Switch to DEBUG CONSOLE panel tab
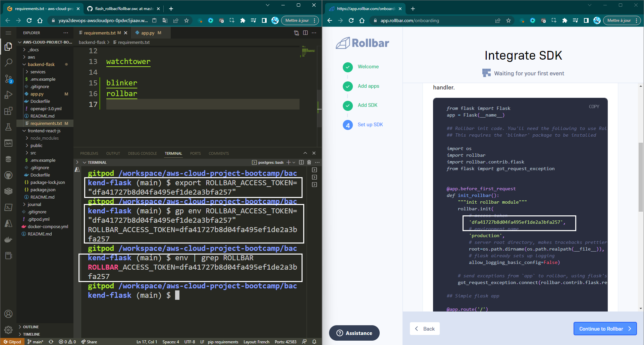This screenshot has width=644, height=345. tap(142, 153)
